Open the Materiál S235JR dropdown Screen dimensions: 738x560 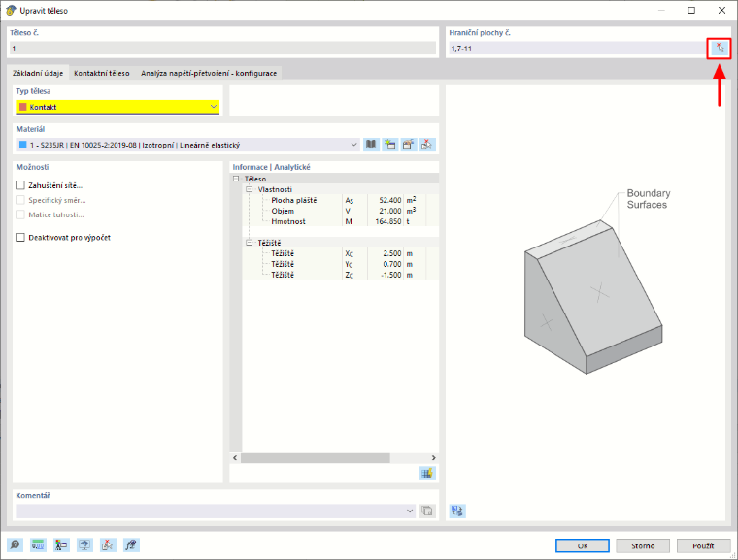tap(188, 145)
